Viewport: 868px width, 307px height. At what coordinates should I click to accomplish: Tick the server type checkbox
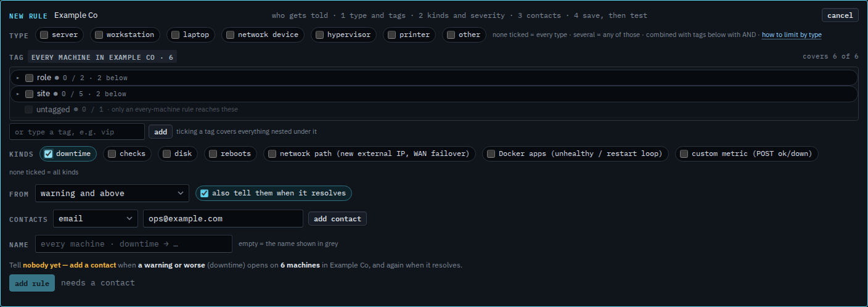[44, 35]
